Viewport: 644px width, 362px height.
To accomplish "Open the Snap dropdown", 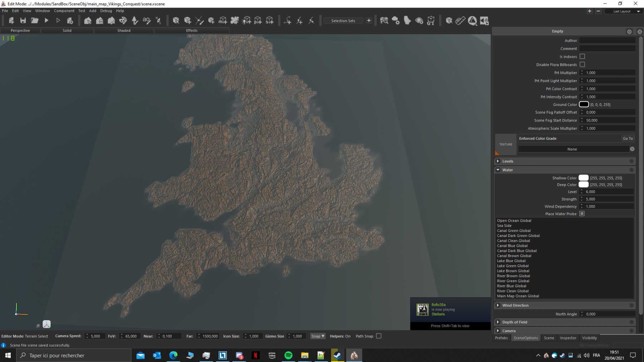I will 318,336.
